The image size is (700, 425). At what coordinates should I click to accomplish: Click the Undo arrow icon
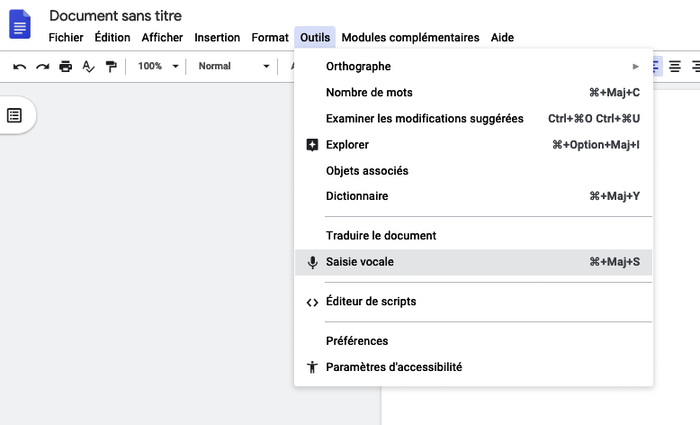pyautogui.click(x=20, y=67)
